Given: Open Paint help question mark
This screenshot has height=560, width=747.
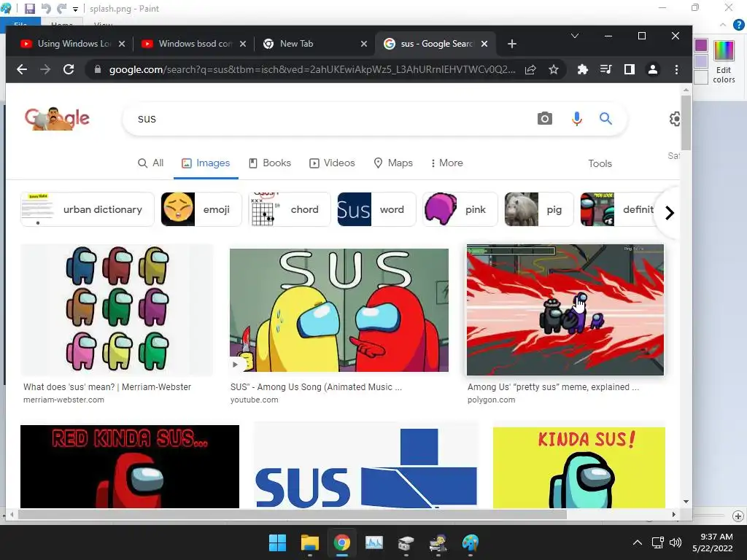Looking at the screenshot, I should pyautogui.click(x=739, y=25).
